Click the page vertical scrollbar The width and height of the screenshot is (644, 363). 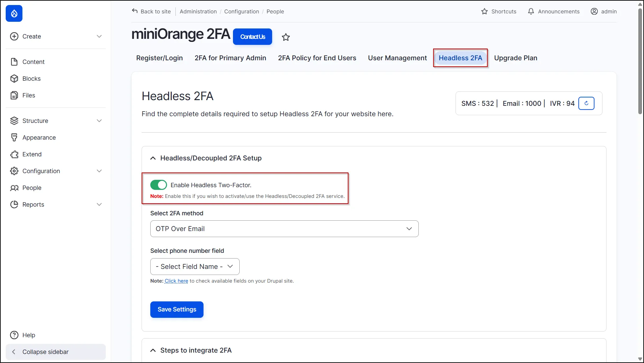[x=640, y=61]
